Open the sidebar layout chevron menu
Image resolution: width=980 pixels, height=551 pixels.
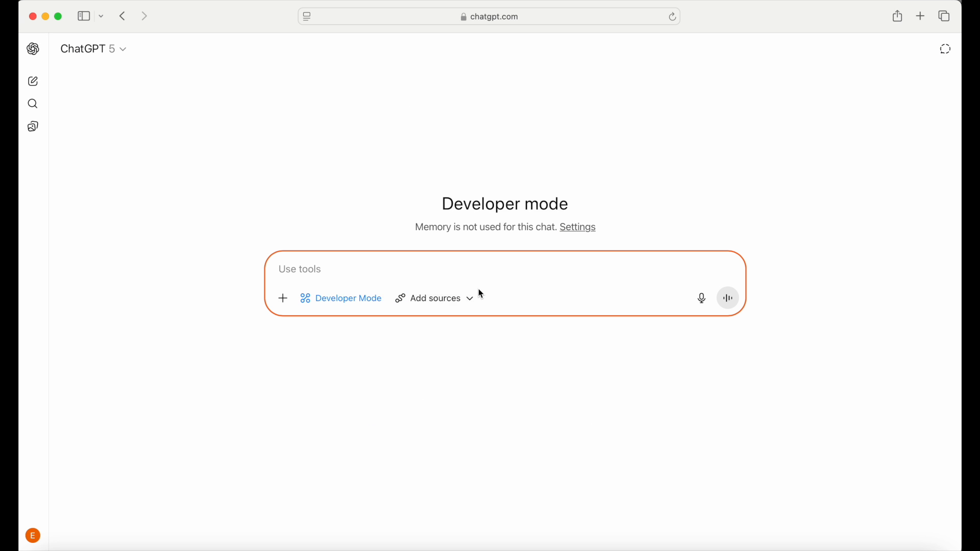coord(101,16)
